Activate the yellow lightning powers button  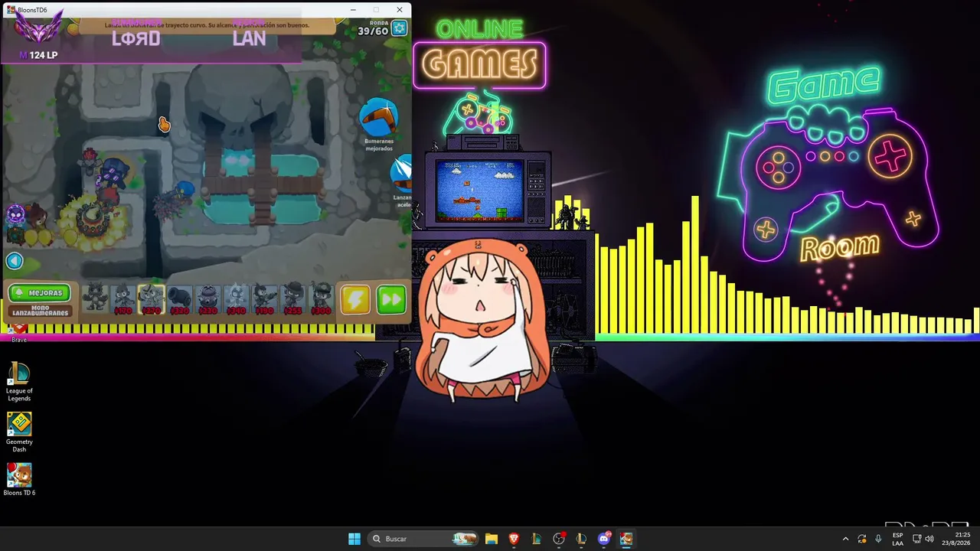(355, 299)
